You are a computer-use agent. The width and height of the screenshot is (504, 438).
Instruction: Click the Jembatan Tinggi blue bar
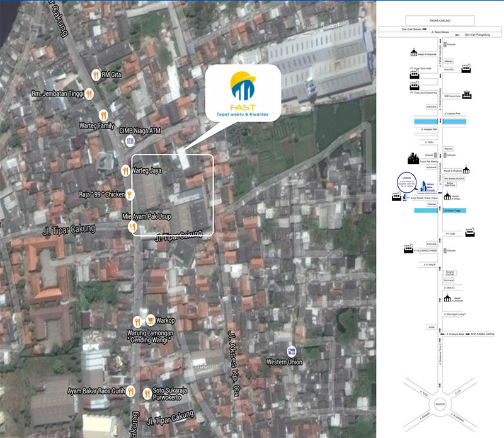(x=452, y=210)
